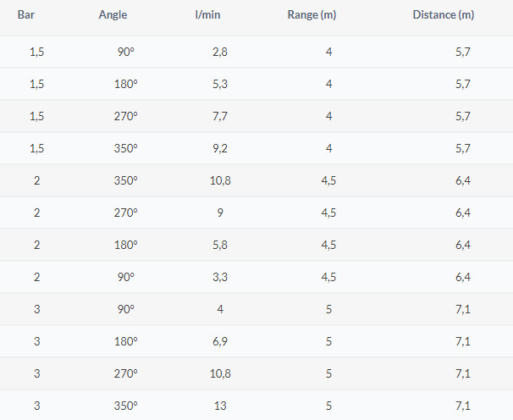
Task: Select 350° angle in last row
Action: pos(125,406)
